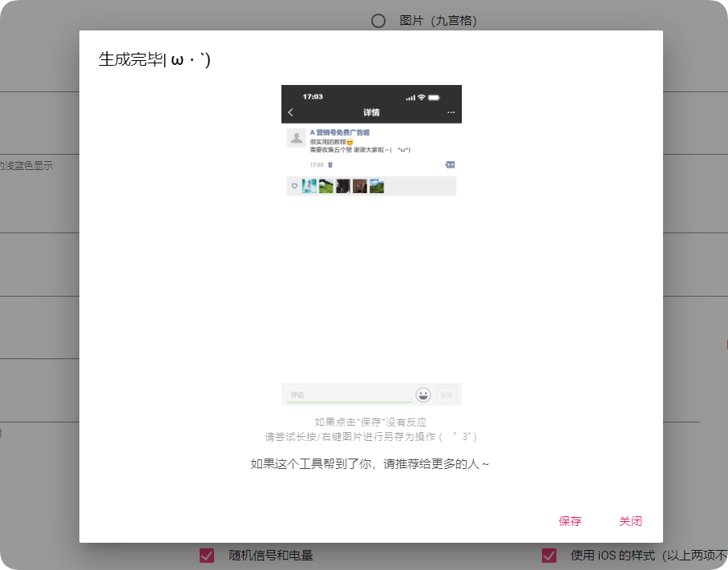Screen dimensions: 728x570
Task: Click the back arrow in preview header
Action: tap(291, 112)
